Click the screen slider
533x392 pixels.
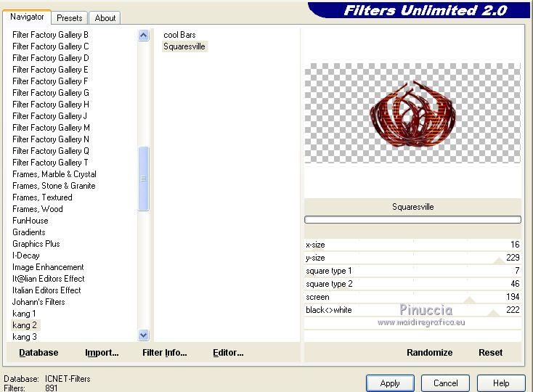(412, 297)
